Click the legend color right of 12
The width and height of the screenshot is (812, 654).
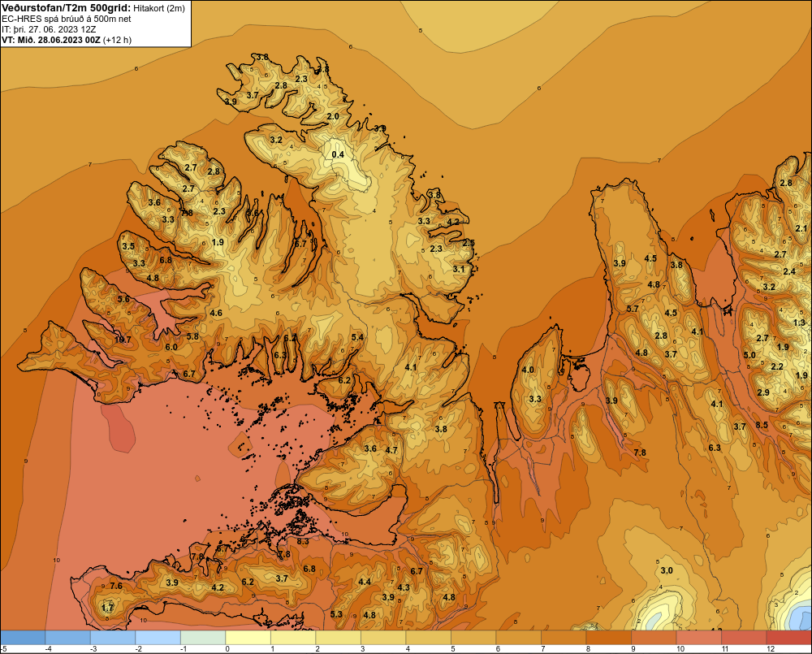(788, 638)
